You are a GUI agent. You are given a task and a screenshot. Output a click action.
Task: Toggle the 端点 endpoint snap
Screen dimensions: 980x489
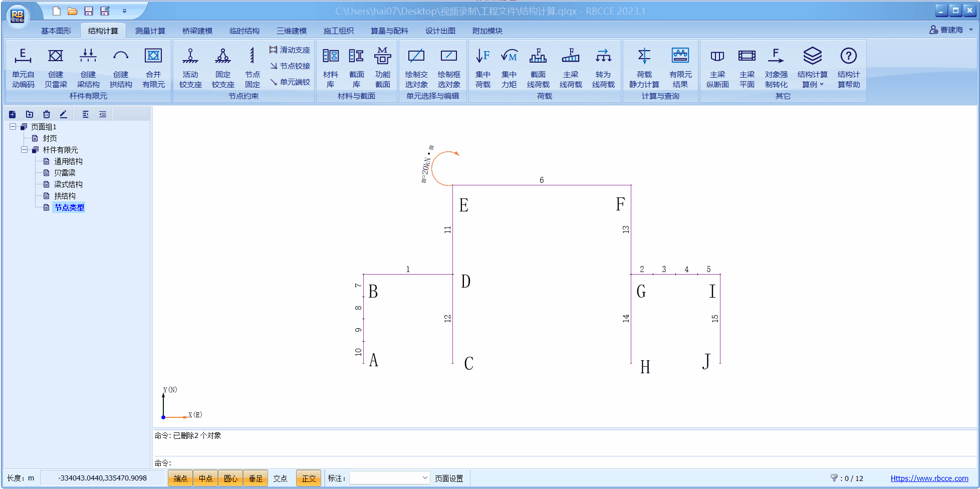point(180,478)
